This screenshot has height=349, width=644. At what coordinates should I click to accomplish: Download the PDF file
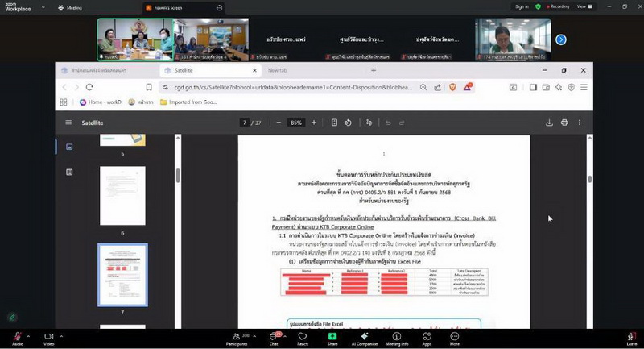click(x=550, y=123)
